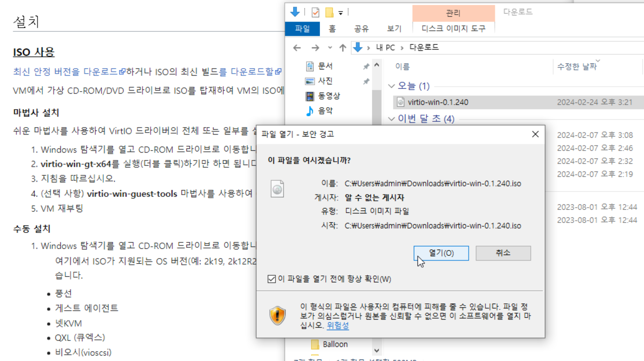644x361 pixels.
Task: Click the 설치 heading on web page
Action: 26,22
